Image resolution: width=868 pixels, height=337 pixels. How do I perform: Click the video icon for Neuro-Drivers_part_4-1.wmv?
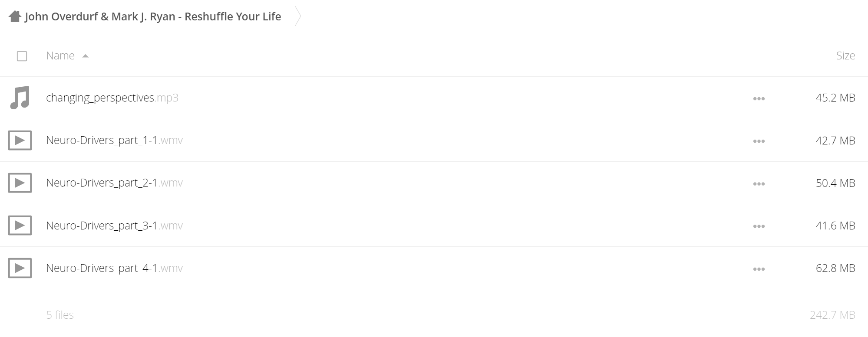click(20, 268)
